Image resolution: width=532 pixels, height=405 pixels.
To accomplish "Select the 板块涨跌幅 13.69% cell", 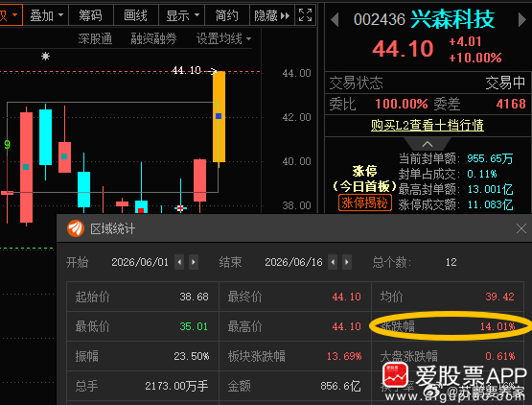I will pyautogui.click(x=295, y=356).
